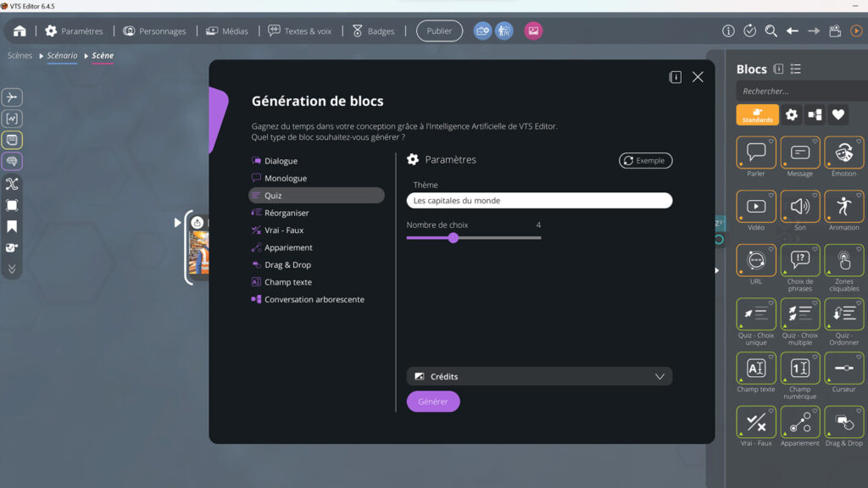The height and width of the screenshot is (488, 868).
Task: Select the Zones cliquables block
Action: pyautogui.click(x=843, y=261)
